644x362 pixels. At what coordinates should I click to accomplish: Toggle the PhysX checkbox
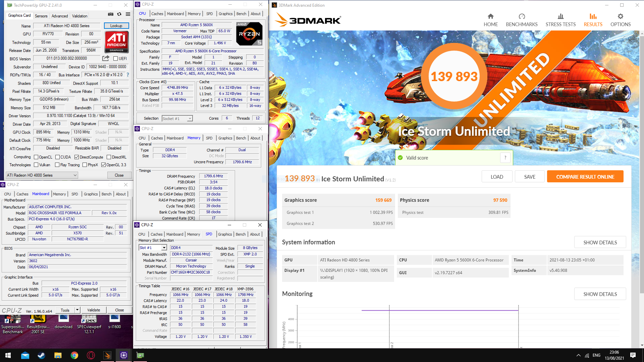tap(85, 165)
